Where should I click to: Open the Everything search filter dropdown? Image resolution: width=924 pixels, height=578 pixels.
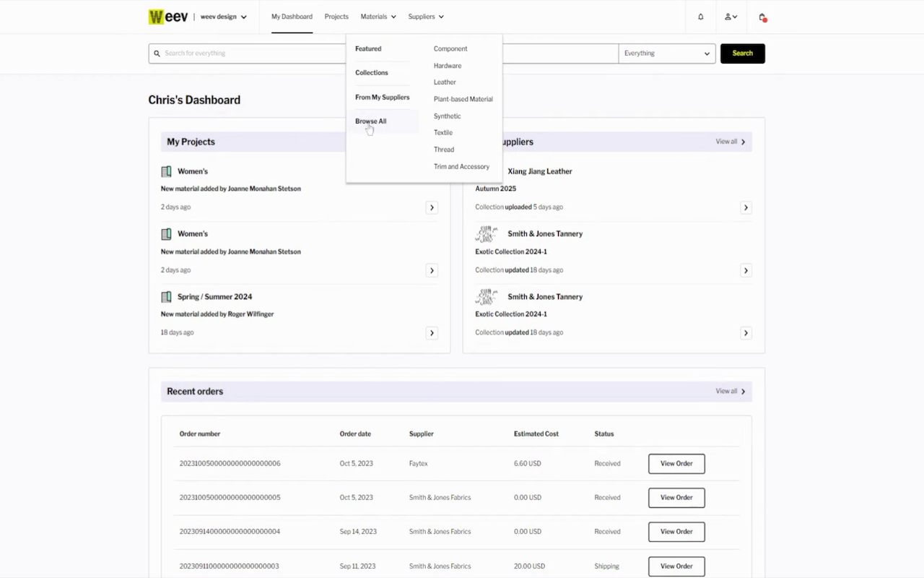666,53
